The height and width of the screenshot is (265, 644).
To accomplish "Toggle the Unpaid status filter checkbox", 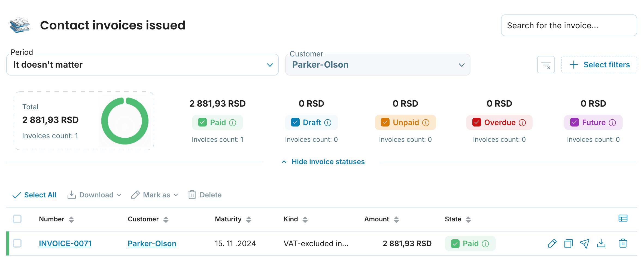I will click(x=385, y=122).
